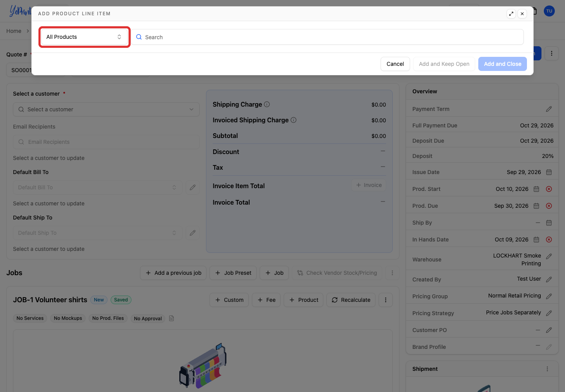Clear the In Hands Date
565x392 pixels.
(549, 240)
